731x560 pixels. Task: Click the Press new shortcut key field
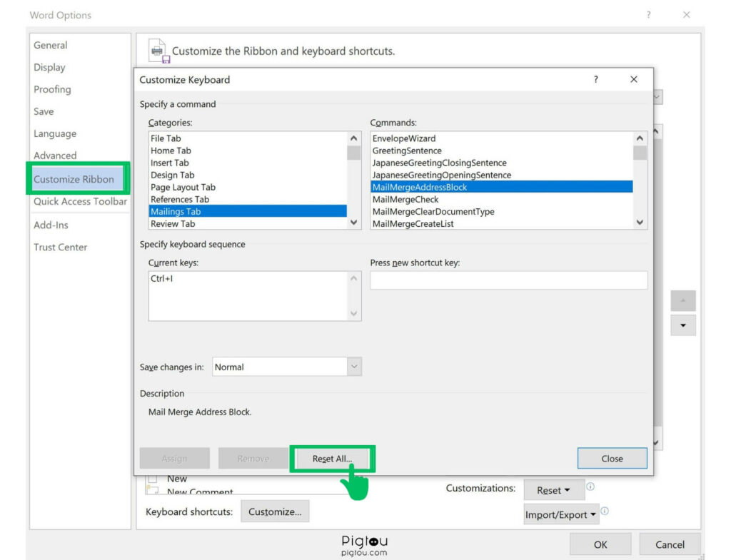pos(508,280)
